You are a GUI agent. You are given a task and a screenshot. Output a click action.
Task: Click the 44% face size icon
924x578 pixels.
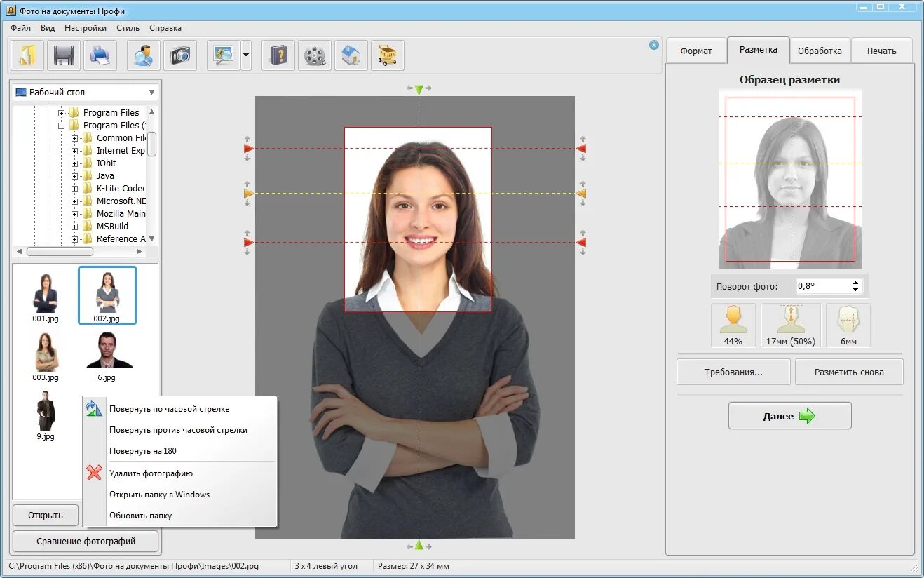click(x=733, y=325)
